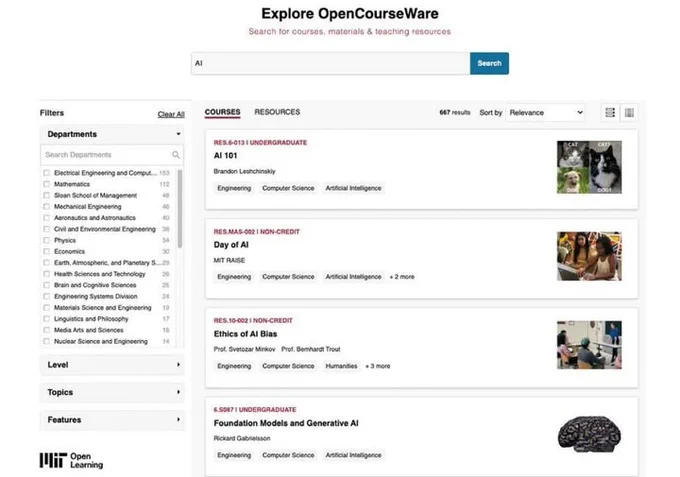Open the AI 101 course title
Image resolution: width=680 pixels, height=477 pixels.
pyautogui.click(x=226, y=156)
